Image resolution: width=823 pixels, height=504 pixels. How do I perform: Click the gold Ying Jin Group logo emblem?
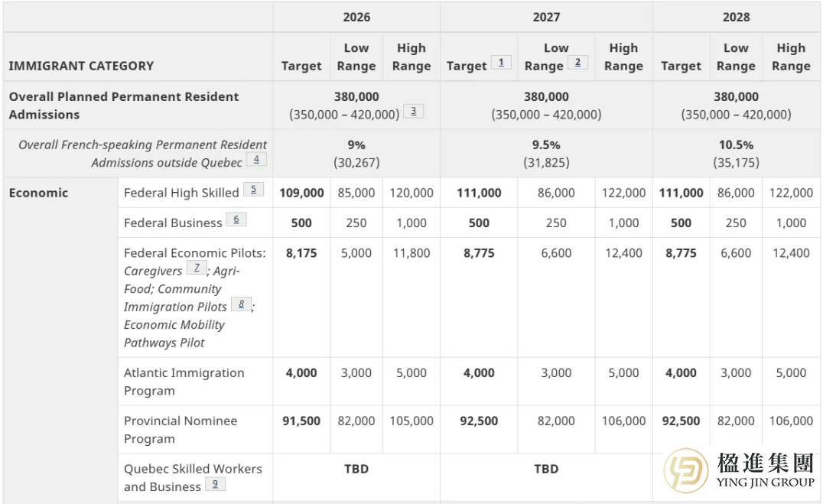click(x=685, y=470)
